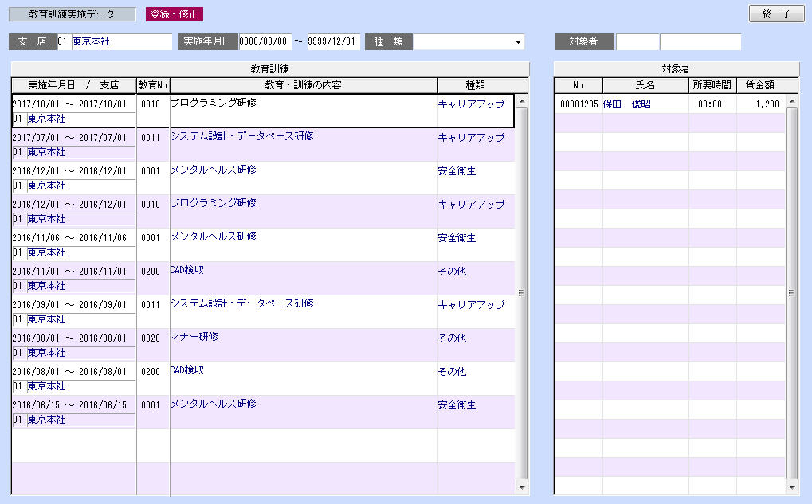Click the 登録・修正 mode label
This screenshot has width=812, height=504.
pyautogui.click(x=174, y=14)
